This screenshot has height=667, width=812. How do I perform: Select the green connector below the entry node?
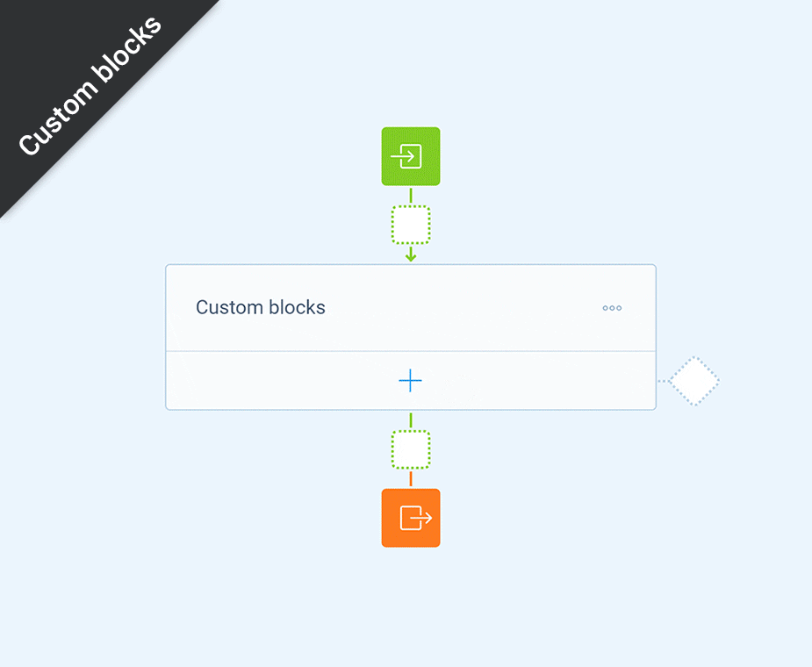pyautogui.click(x=411, y=195)
